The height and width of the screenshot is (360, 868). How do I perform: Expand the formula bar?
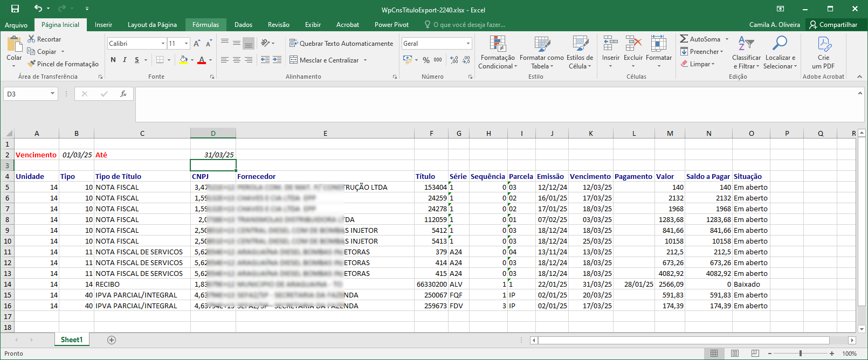click(x=860, y=93)
